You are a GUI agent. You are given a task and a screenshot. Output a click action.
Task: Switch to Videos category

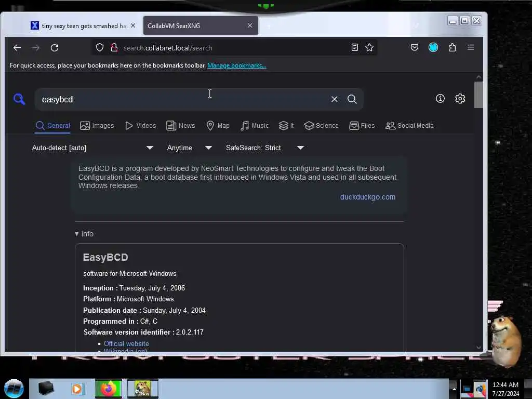[x=140, y=126]
